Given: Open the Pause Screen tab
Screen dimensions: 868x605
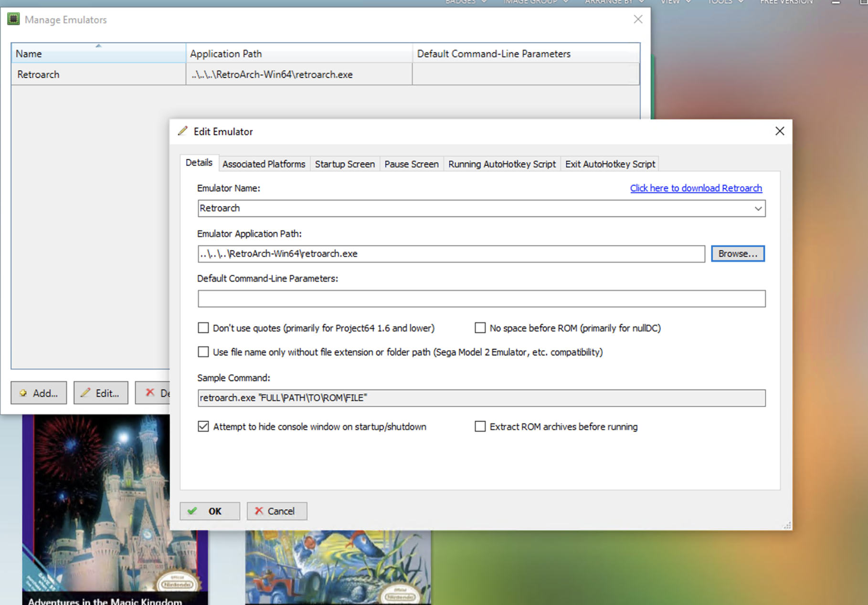Looking at the screenshot, I should pos(412,164).
